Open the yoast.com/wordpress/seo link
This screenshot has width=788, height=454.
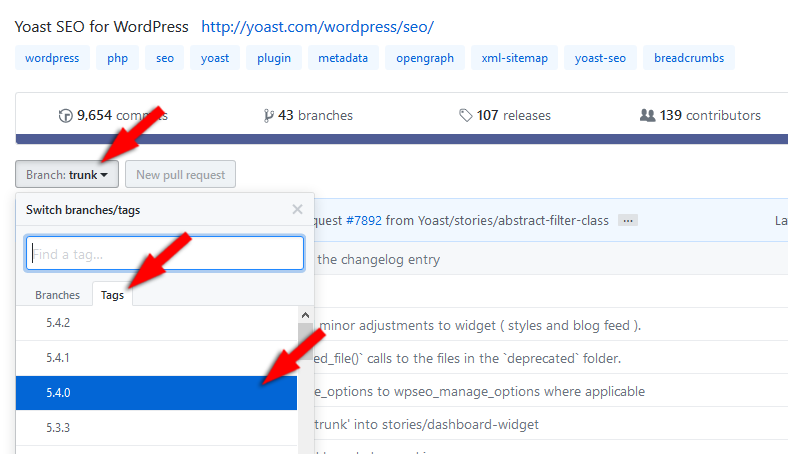coord(317,27)
